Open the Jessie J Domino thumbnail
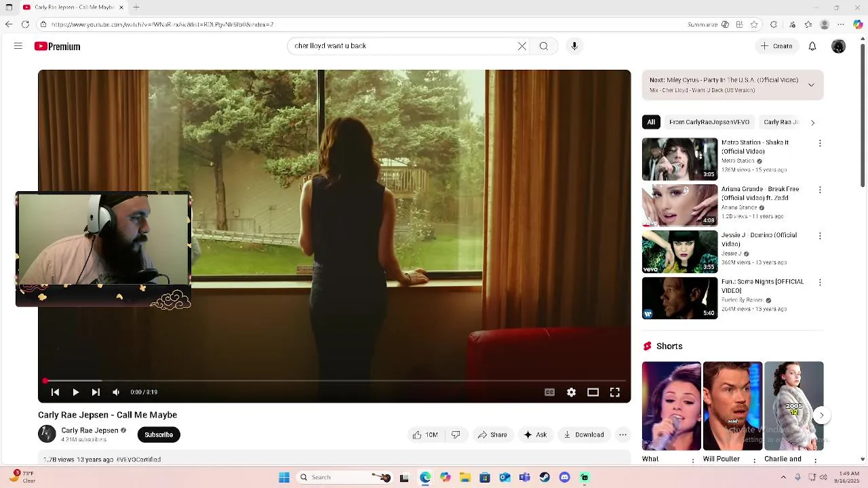This screenshot has height=488, width=868. 679,252
